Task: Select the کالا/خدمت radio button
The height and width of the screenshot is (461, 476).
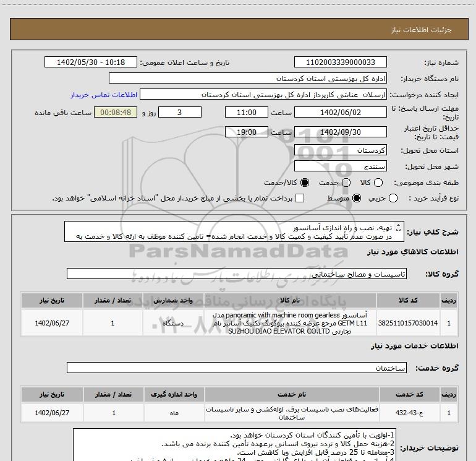Action: (x=305, y=183)
